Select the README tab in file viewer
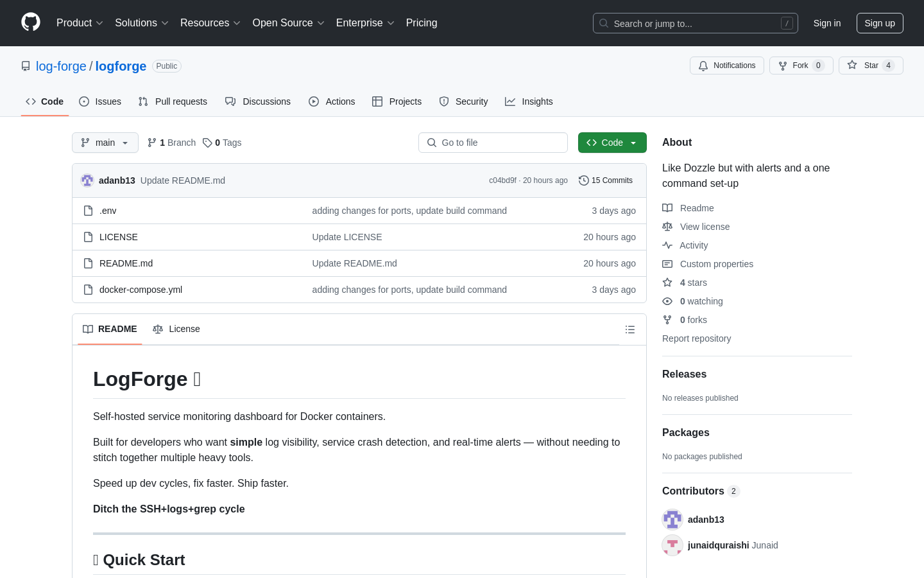924x578 pixels. [x=110, y=329]
